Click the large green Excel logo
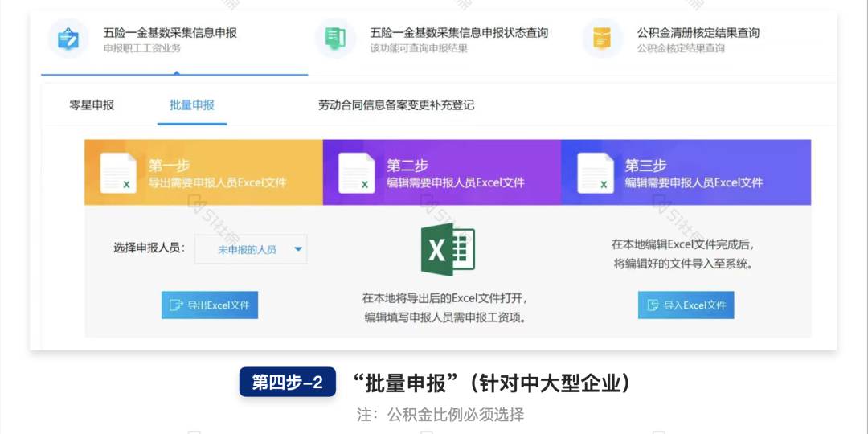The width and height of the screenshot is (868, 434). point(448,250)
